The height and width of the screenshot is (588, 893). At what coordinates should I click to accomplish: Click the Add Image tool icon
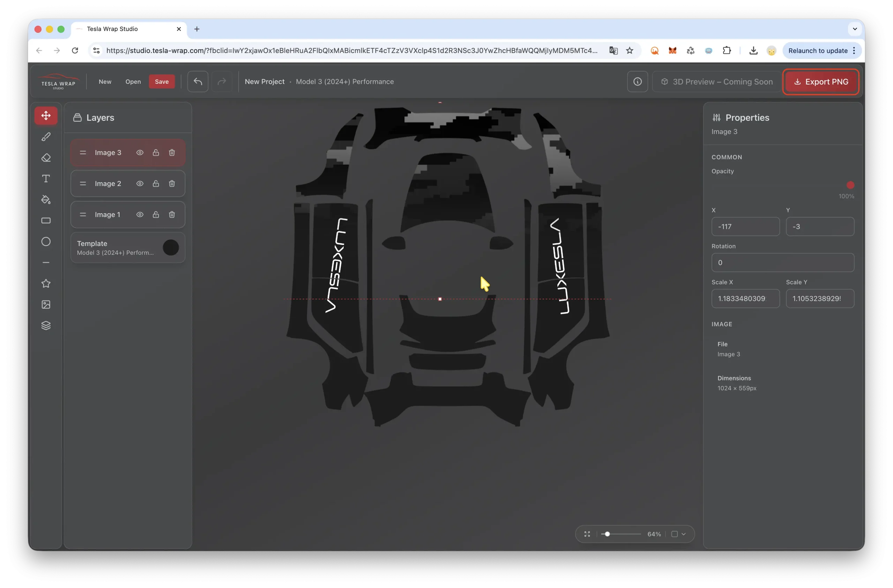46,304
